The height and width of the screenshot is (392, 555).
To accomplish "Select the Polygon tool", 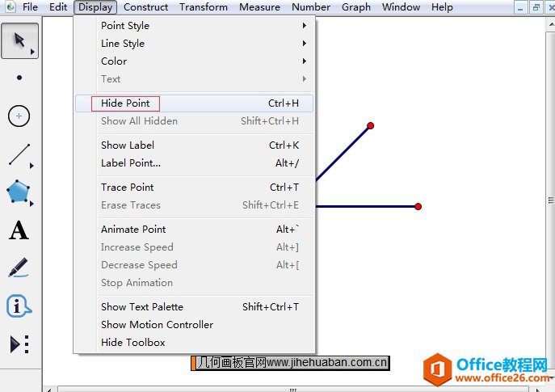I will click(x=18, y=192).
